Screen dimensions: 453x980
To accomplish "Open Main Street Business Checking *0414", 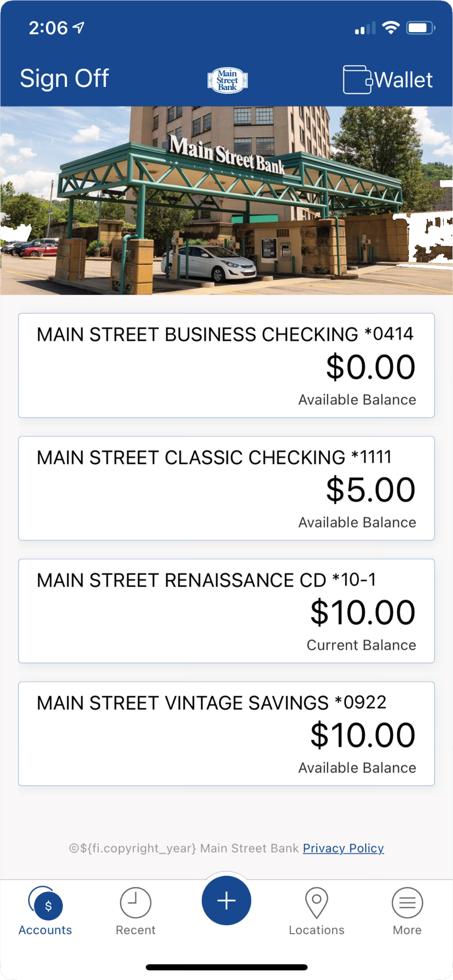I will 226,365.
